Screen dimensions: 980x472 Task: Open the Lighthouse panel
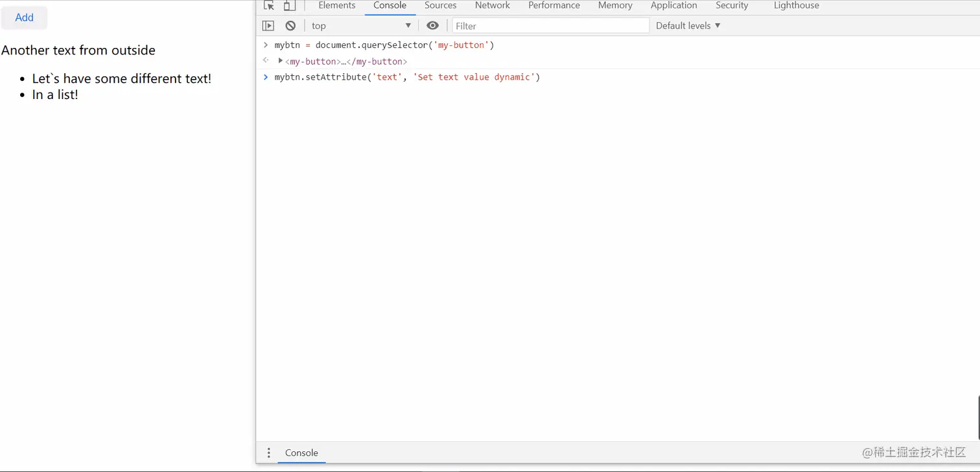pyautogui.click(x=796, y=6)
